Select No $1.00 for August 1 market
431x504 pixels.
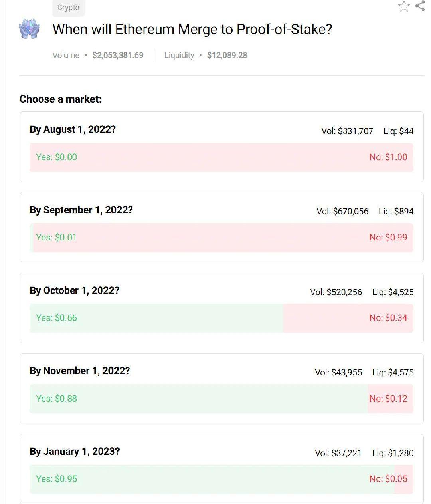click(x=388, y=157)
